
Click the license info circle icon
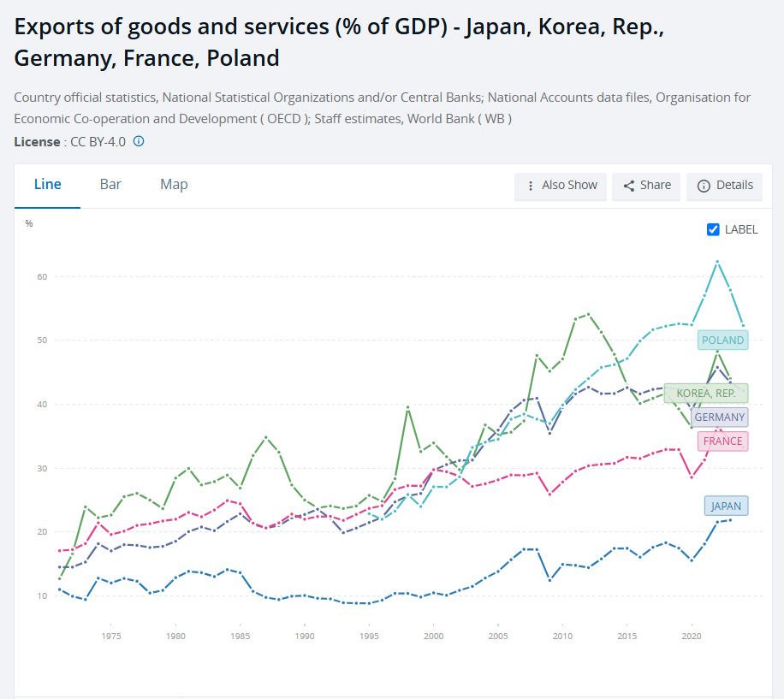pos(139,141)
